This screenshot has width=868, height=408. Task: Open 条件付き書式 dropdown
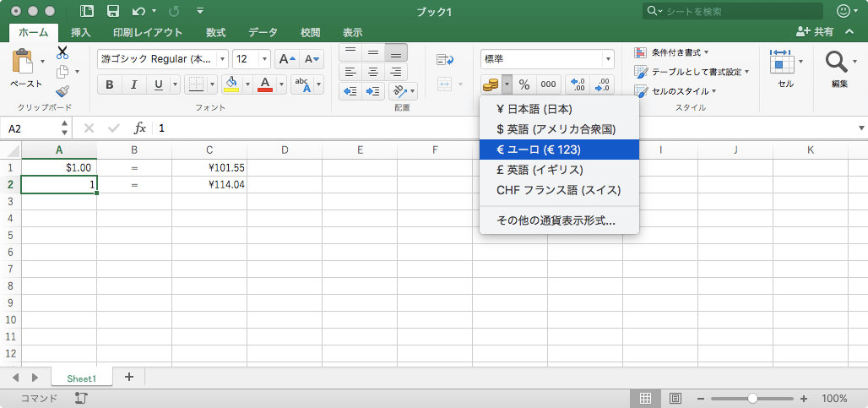[672, 52]
